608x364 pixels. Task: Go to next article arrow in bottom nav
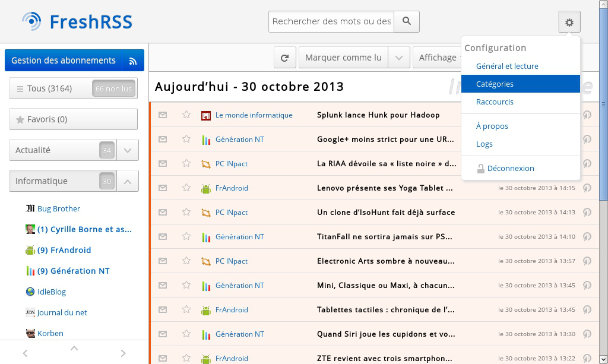point(123,353)
